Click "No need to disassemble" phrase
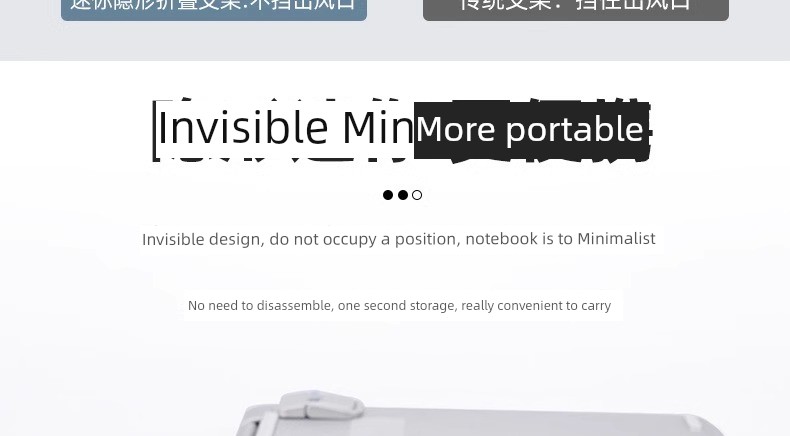 [x=260, y=305]
